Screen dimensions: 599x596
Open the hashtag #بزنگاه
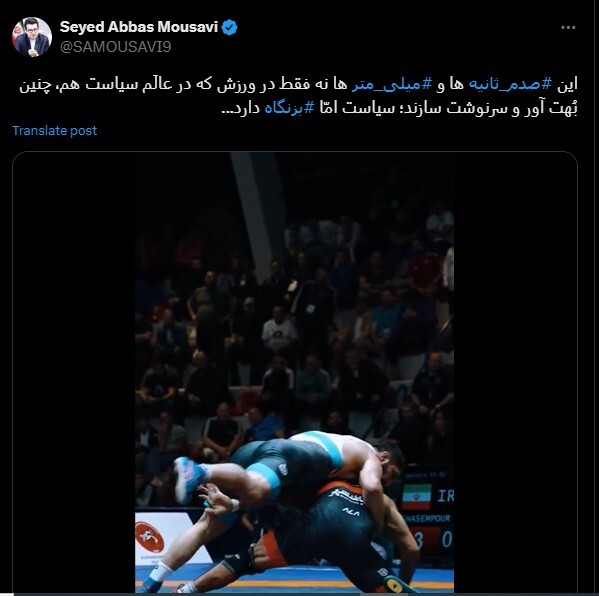coord(289,108)
